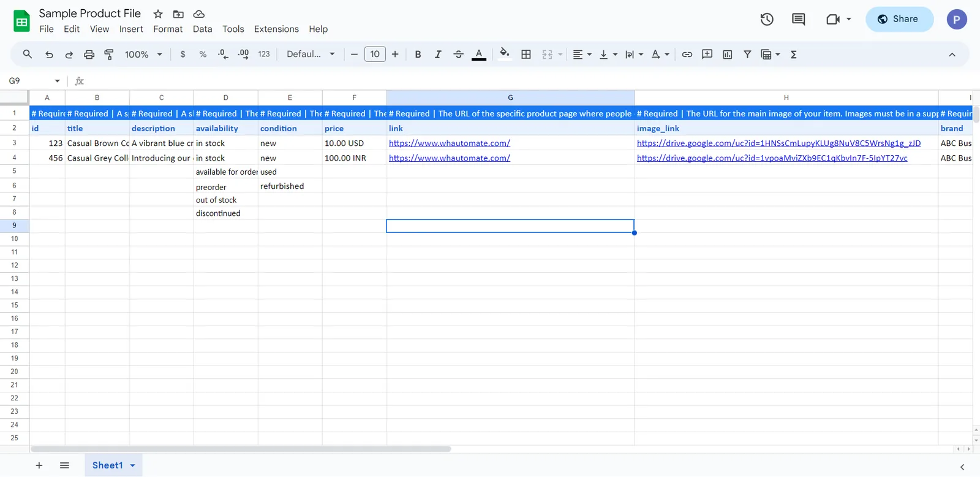
Task: Toggle italic formatting
Action: (x=438, y=54)
